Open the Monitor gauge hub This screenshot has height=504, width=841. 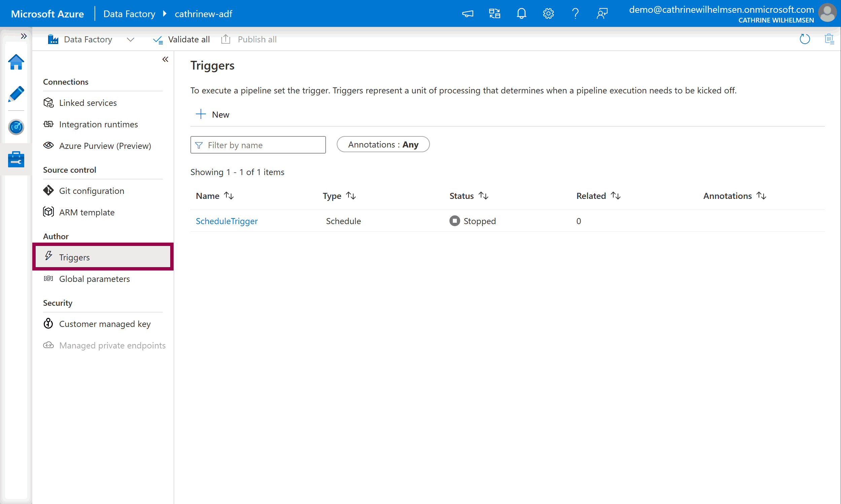click(16, 127)
